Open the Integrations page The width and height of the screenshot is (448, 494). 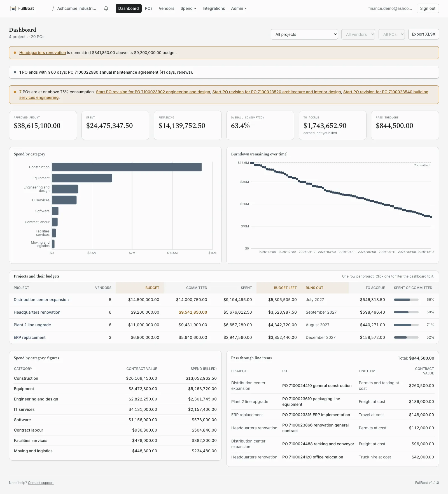[214, 8]
